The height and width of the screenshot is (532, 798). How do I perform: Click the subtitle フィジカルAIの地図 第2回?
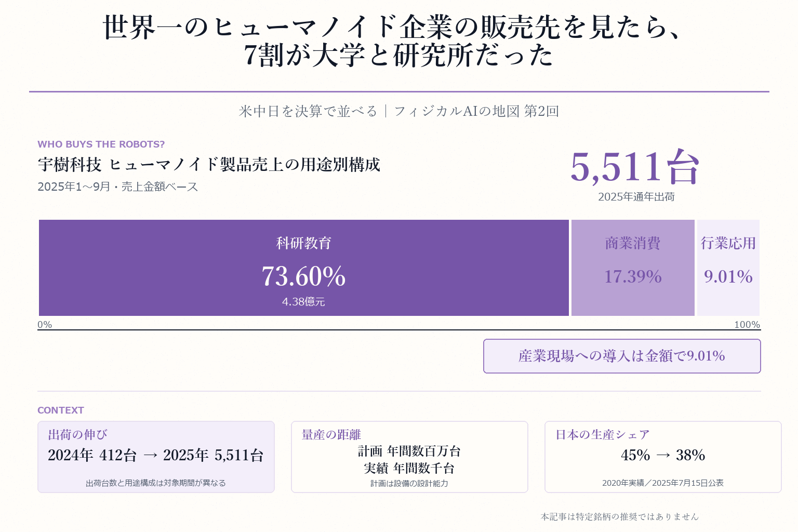pyautogui.click(x=476, y=111)
